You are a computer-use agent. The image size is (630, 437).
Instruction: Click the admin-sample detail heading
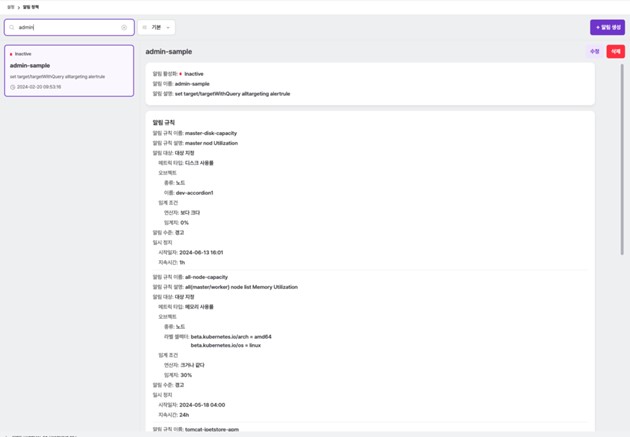[x=169, y=51]
